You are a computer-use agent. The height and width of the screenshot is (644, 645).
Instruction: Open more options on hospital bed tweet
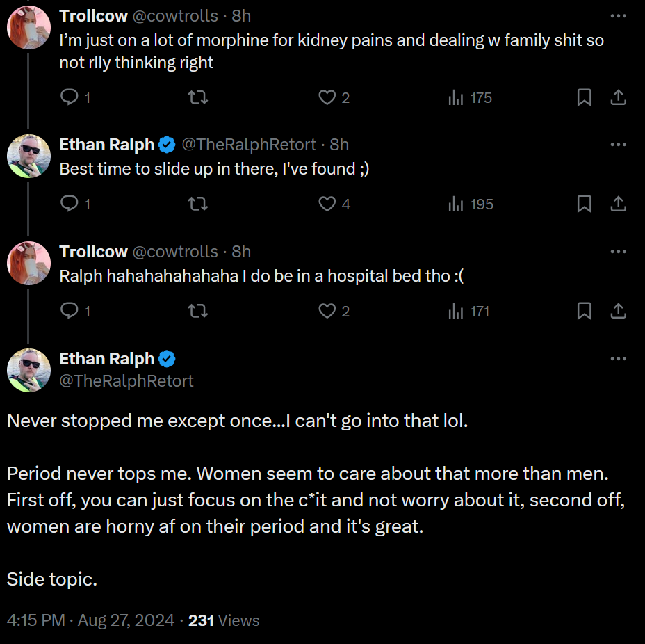coord(619,252)
